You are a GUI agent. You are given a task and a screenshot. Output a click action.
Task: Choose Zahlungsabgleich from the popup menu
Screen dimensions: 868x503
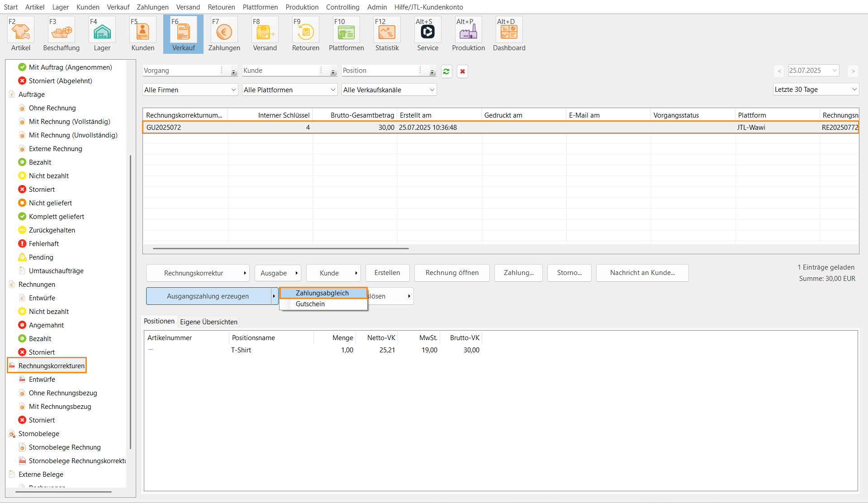323,293
